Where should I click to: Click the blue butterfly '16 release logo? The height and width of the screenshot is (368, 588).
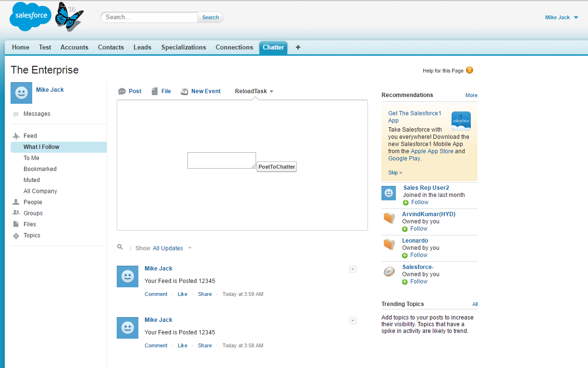[69, 17]
